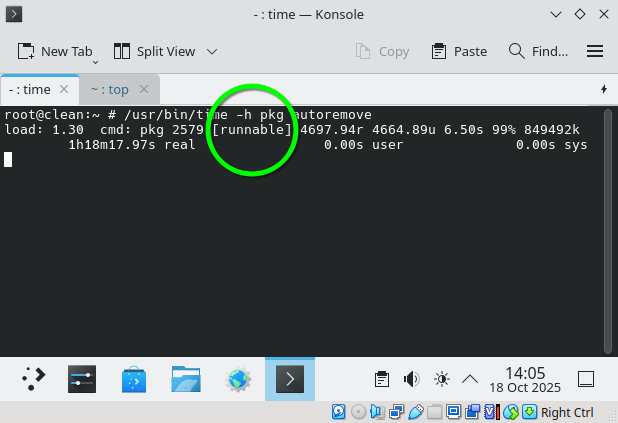Launch System Settings from the taskbar
618x423 pixels.
pos(82,379)
